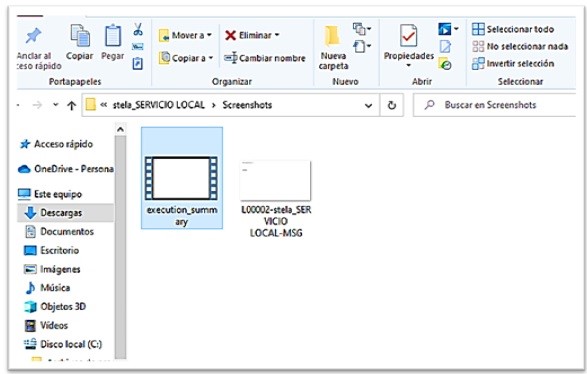Click the Pegar clipboard icon
Viewport: 587px width, 374px height.
113,36
